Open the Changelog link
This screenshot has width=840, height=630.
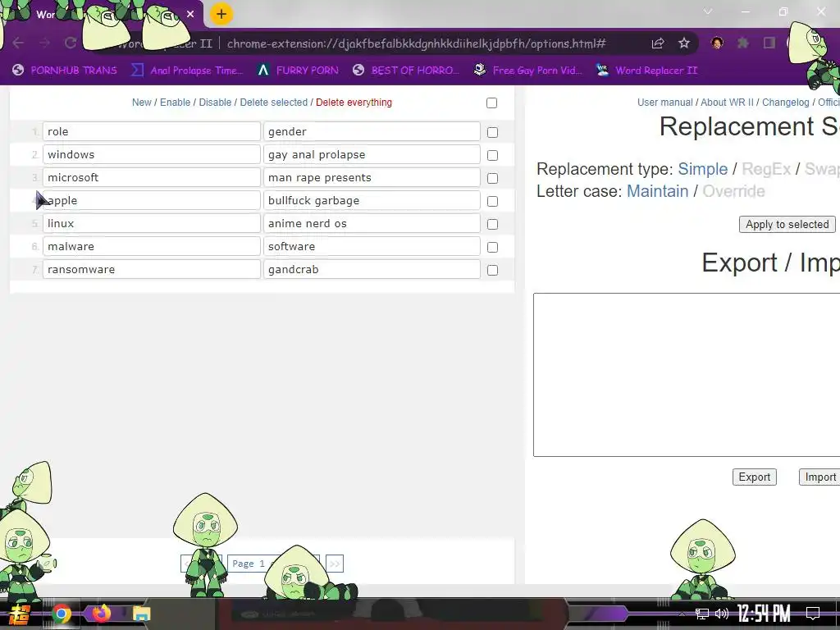tap(785, 103)
